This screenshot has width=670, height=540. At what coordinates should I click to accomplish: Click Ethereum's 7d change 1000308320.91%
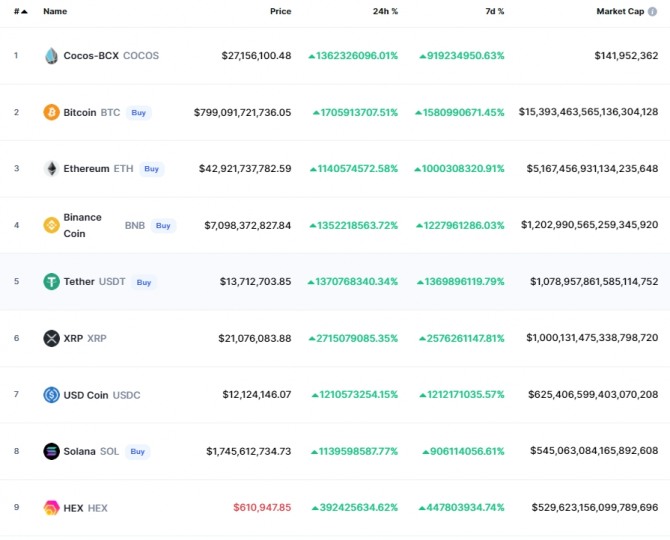click(459, 169)
